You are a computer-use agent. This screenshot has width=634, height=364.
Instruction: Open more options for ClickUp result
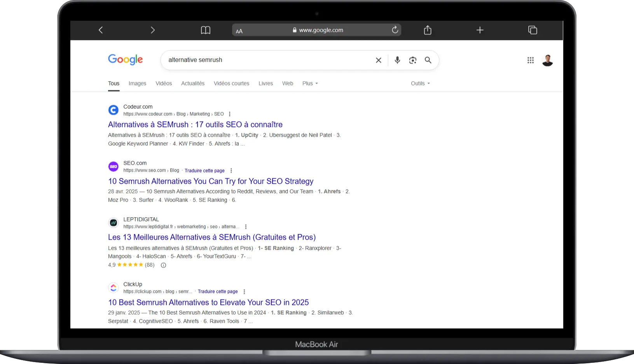pos(244,292)
